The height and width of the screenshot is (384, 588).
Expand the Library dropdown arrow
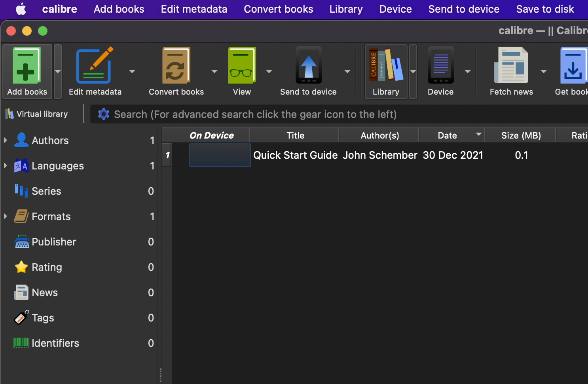point(413,72)
